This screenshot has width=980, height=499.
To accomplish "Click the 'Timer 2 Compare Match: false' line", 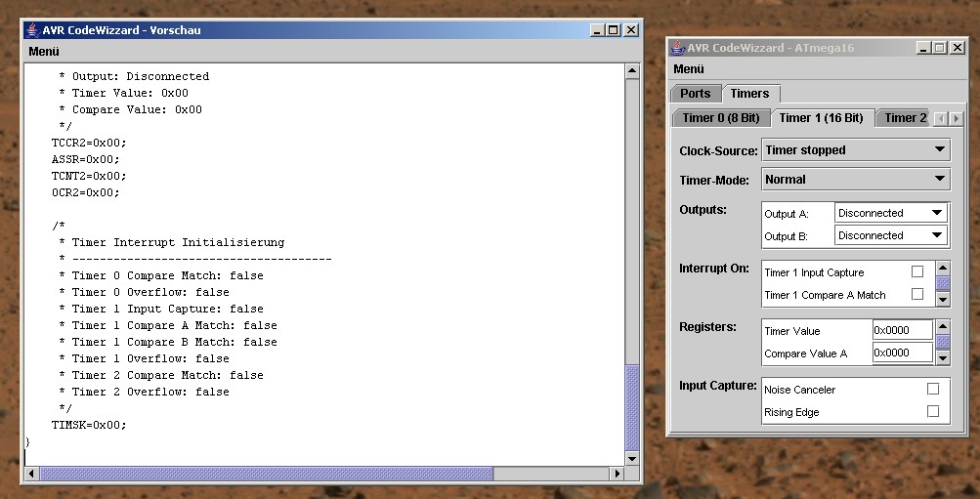I will pyautogui.click(x=161, y=375).
